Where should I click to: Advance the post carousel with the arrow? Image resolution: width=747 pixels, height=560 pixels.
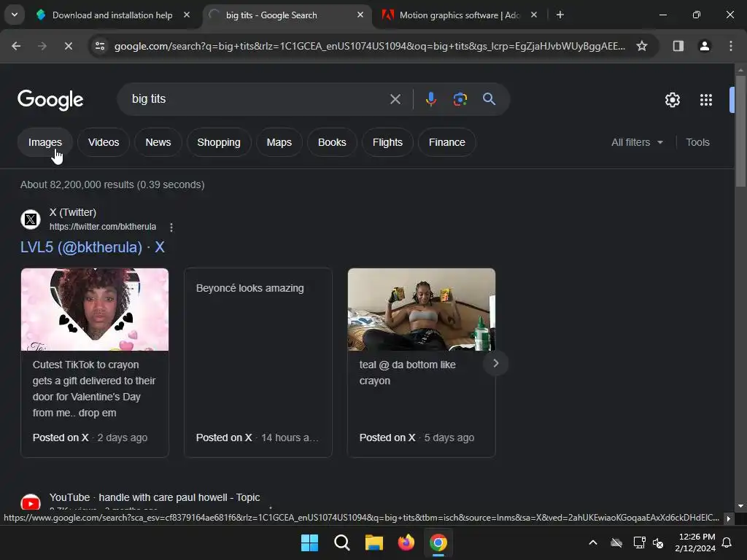[x=495, y=363]
